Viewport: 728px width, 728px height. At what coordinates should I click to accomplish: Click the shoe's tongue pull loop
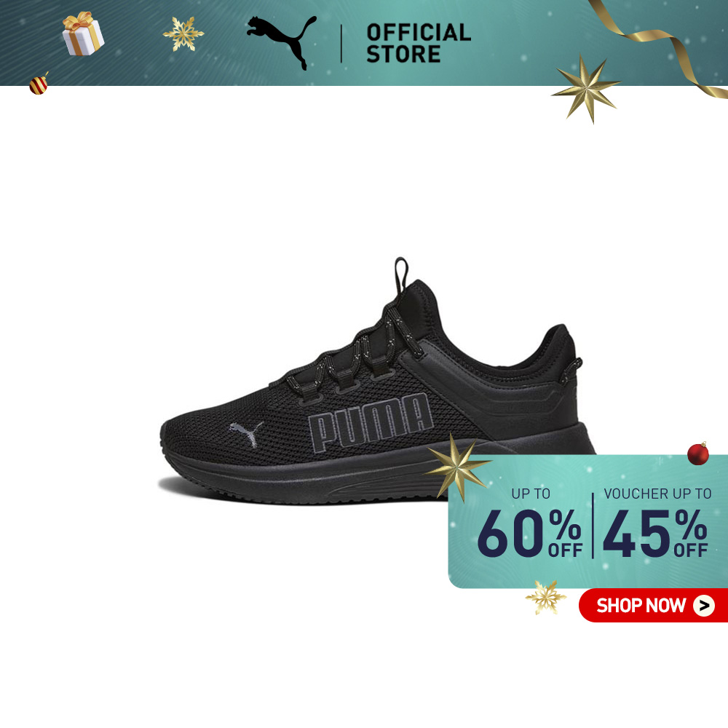point(401,276)
